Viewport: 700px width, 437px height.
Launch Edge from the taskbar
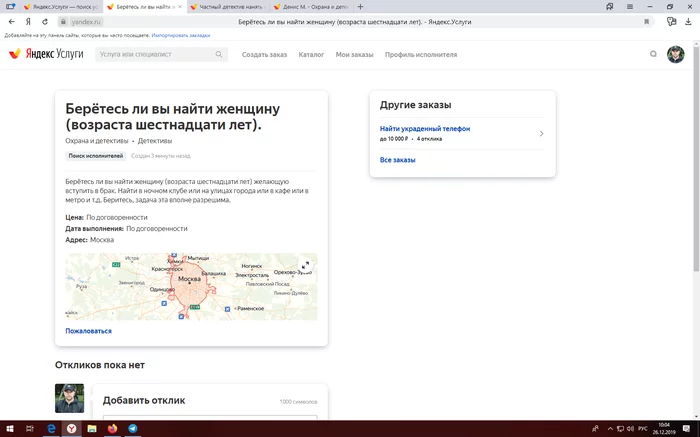coord(51,429)
